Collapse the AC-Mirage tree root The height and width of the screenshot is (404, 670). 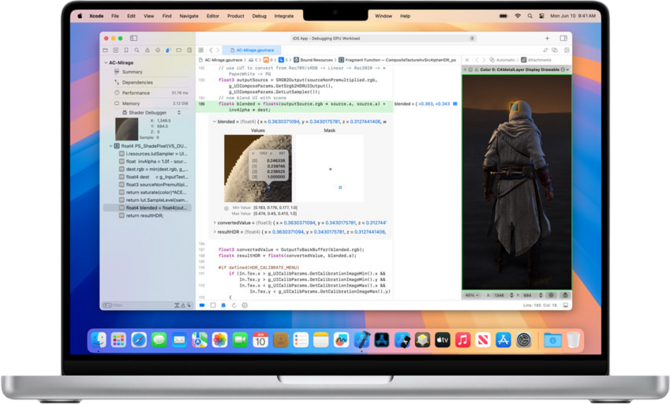point(106,62)
